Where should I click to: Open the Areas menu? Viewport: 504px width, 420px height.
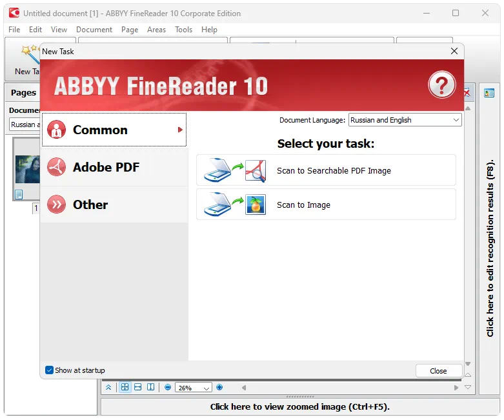(157, 30)
